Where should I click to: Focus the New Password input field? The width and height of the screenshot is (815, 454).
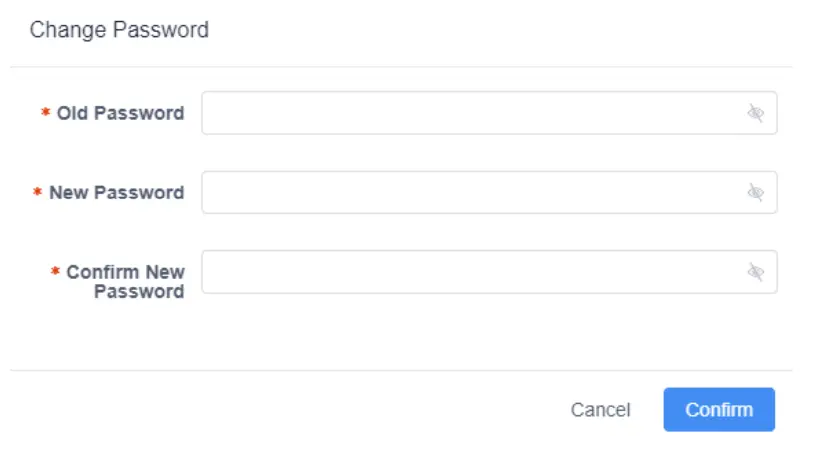[x=470, y=192]
